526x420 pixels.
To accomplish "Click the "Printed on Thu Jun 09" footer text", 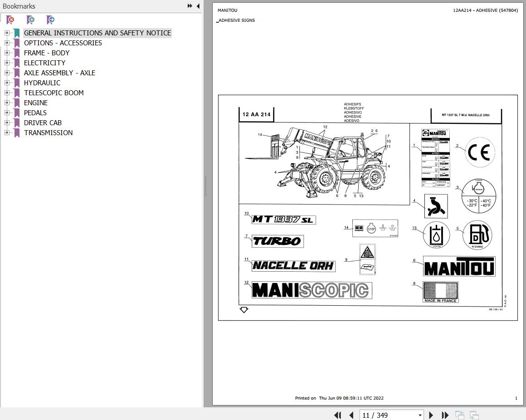I will [x=339, y=398].
